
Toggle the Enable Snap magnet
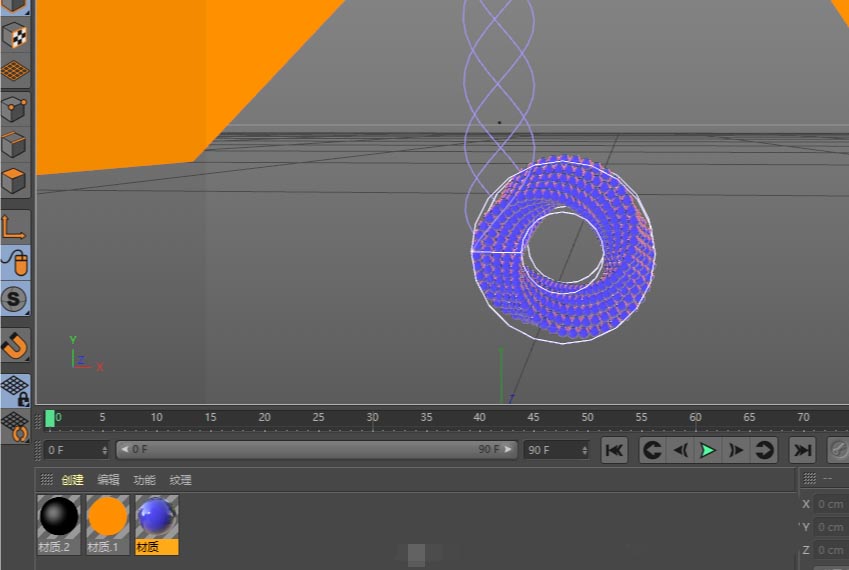(15, 346)
